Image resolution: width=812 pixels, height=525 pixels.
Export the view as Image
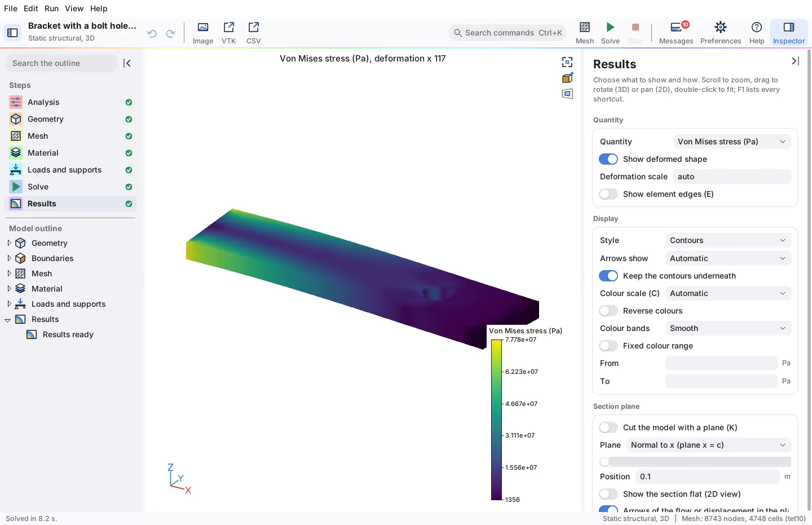(x=203, y=33)
